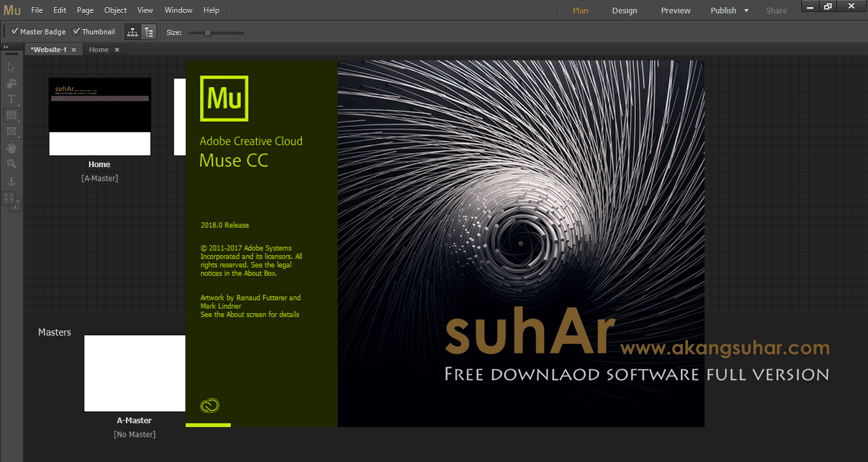Click the A-Master name label
This screenshot has width=868, height=462.
point(134,421)
